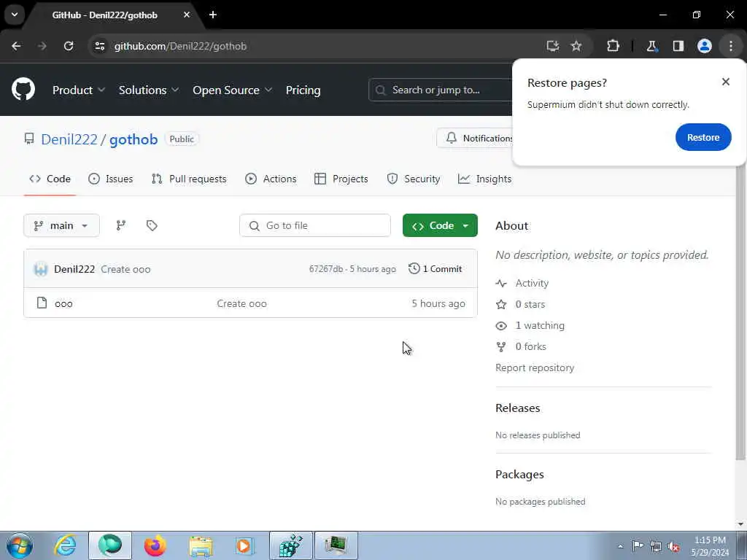Open the Packages heading link
Screen dimensions: 747x560
pos(519,474)
